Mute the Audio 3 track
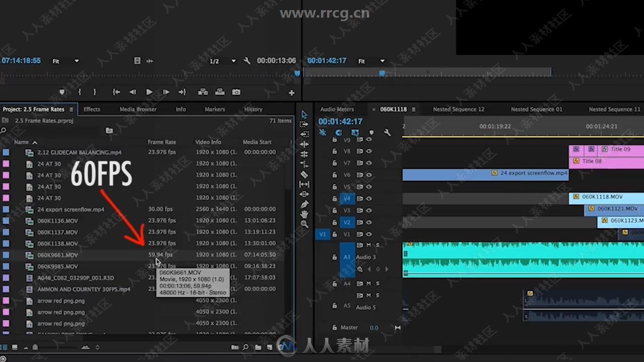644x362 pixels. (368, 245)
